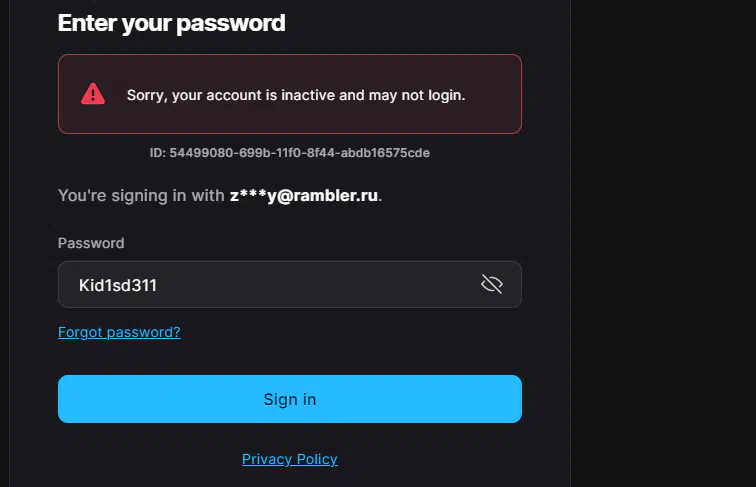Place cursor after Kid1sd311 in password box

[159, 285]
